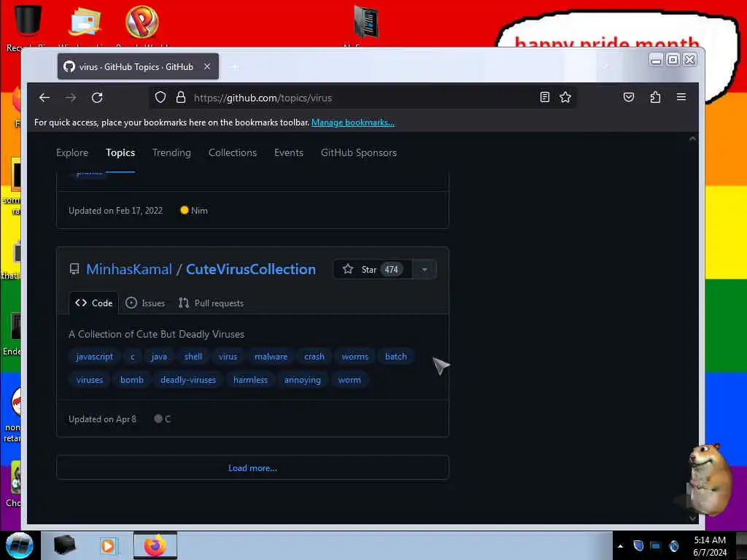The image size is (747, 560).
Task: Open the Windows Start orb
Action: point(20,545)
